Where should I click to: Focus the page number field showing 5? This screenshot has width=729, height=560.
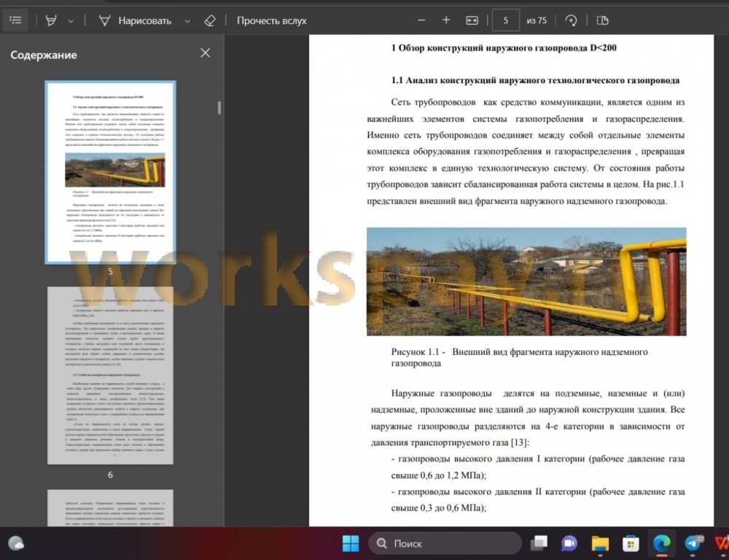tap(505, 20)
